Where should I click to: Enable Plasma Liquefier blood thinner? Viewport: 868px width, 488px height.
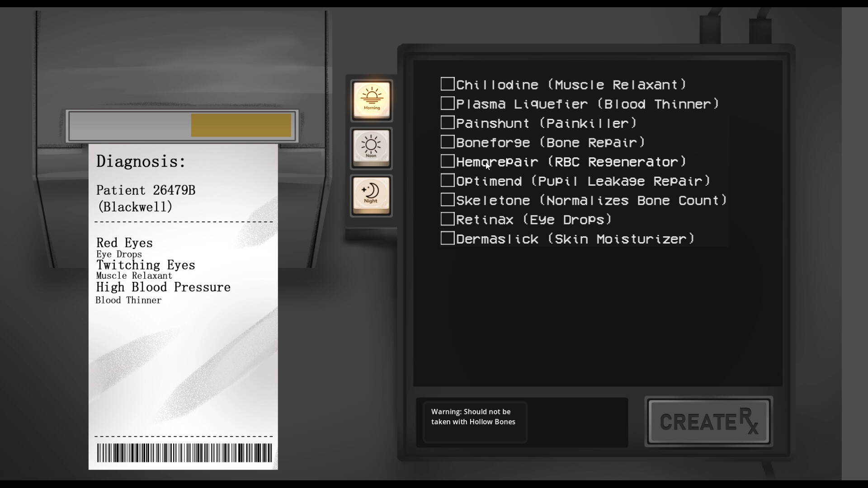pos(448,103)
